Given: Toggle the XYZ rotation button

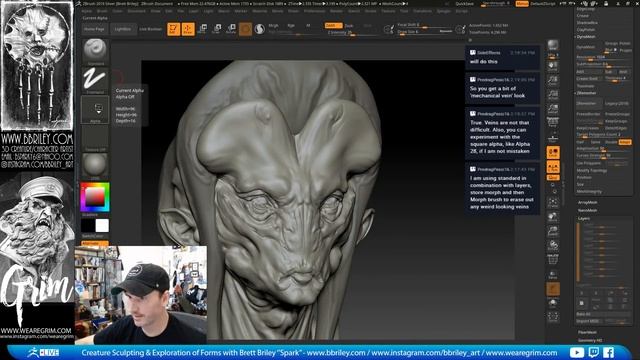Looking at the screenshot, I should click(553, 178).
